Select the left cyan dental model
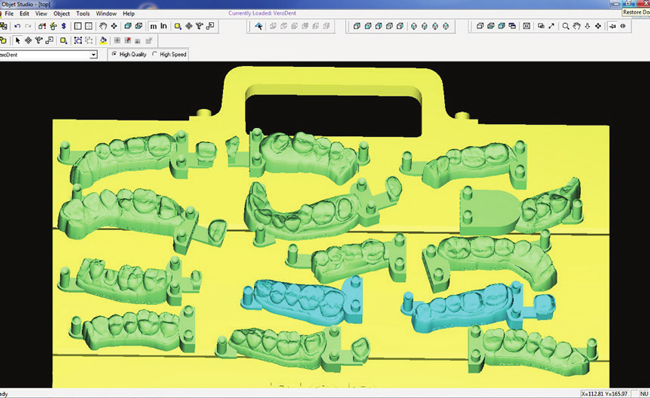The width and height of the screenshot is (650, 398). point(302,301)
